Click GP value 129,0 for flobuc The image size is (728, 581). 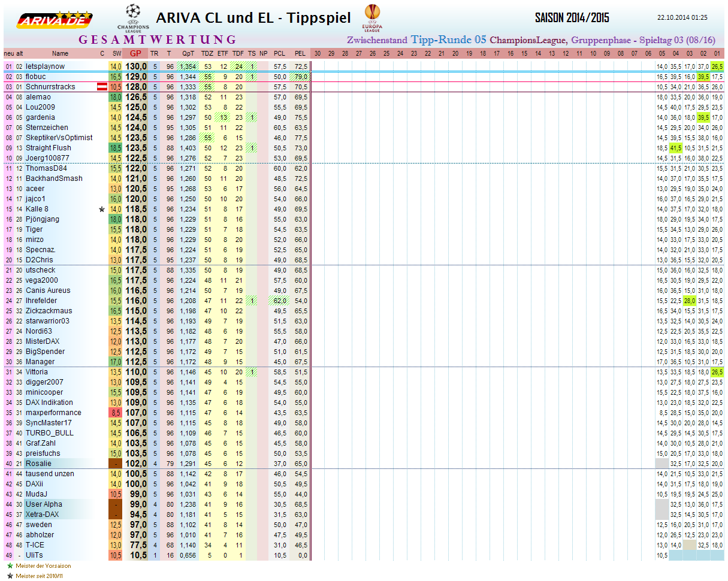coord(136,77)
